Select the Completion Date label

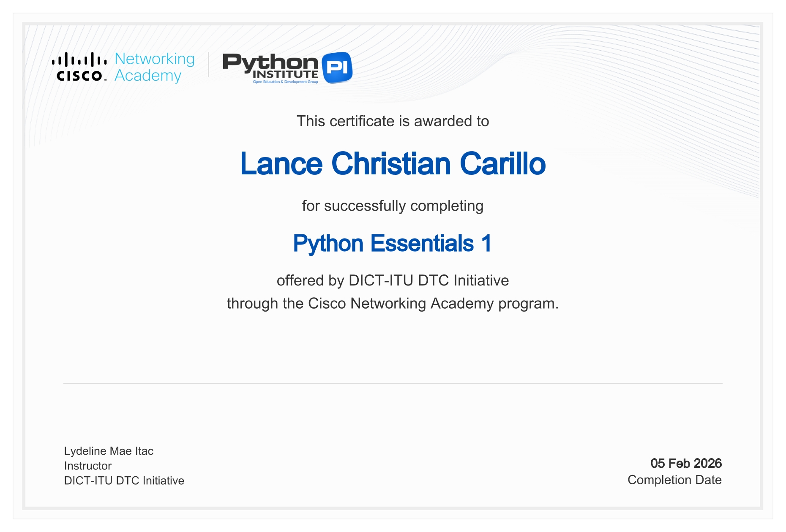[x=674, y=480]
